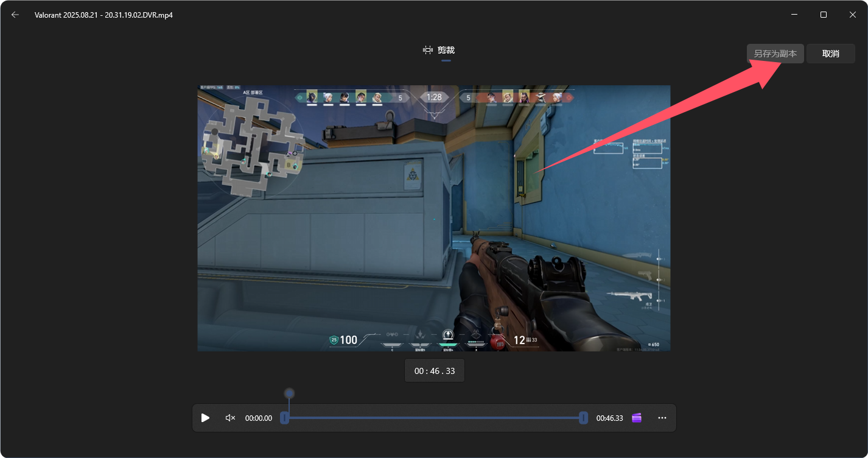Click the file name in title bar
The width and height of the screenshot is (868, 458).
point(103,15)
